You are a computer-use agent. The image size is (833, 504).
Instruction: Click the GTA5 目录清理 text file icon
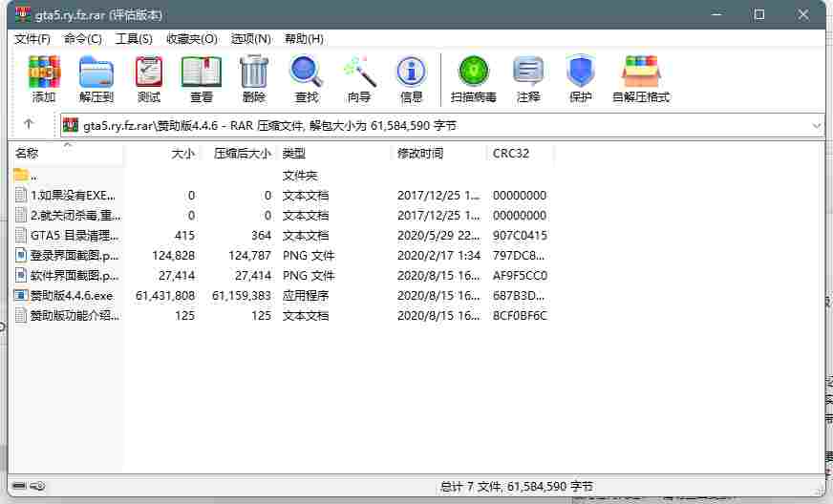(21, 235)
